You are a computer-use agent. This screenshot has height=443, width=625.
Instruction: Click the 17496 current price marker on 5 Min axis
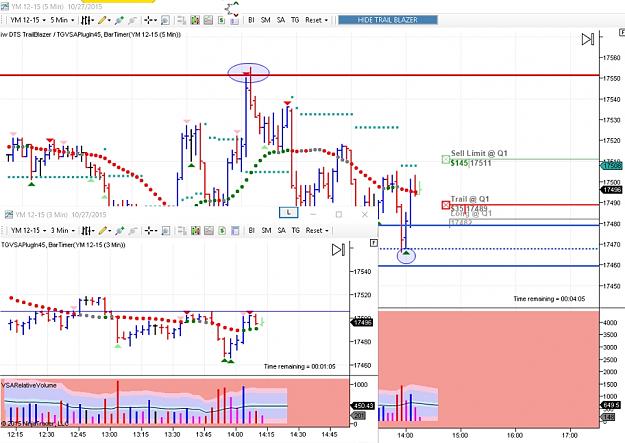point(612,190)
